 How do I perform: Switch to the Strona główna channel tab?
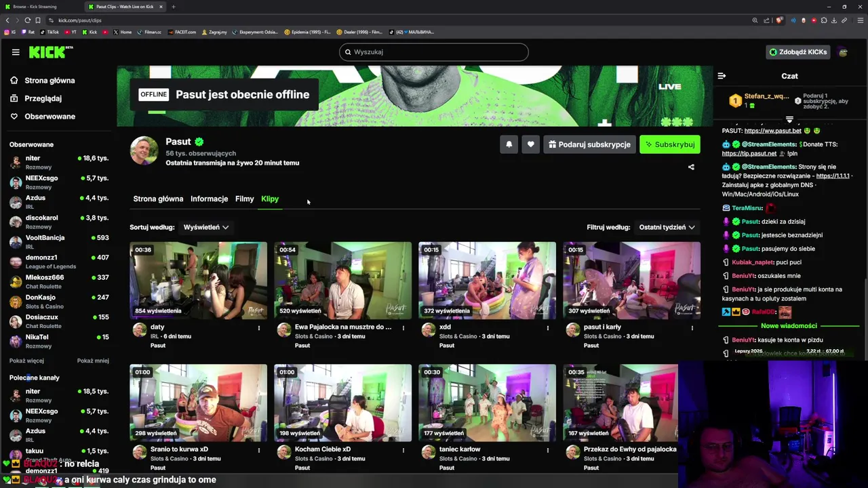(158, 199)
